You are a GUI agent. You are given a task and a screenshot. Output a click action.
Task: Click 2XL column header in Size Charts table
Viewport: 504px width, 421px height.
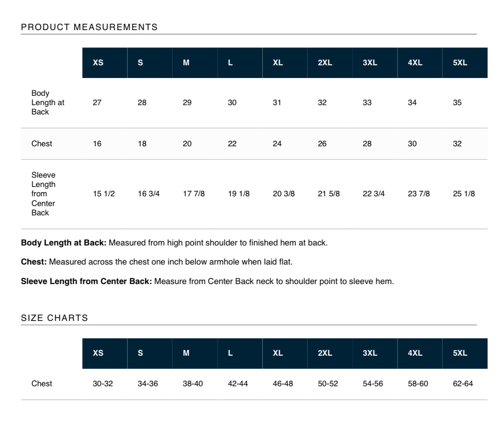tap(325, 353)
